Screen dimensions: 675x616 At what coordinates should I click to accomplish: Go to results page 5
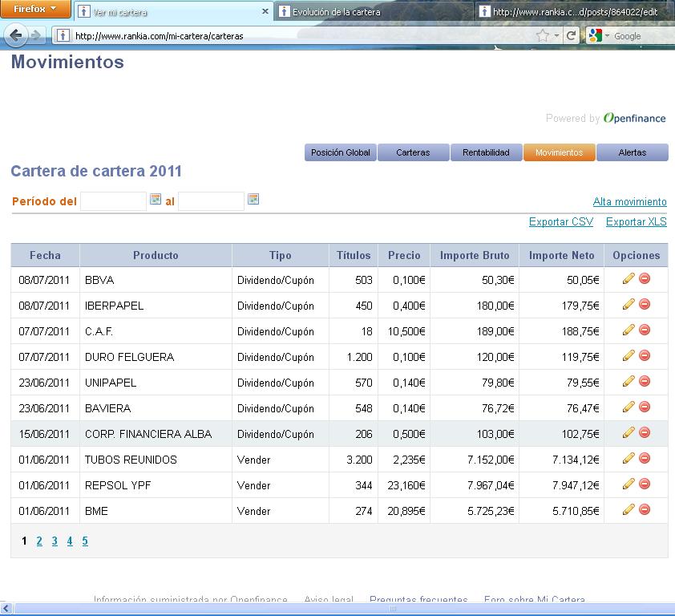[x=85, y=541]
